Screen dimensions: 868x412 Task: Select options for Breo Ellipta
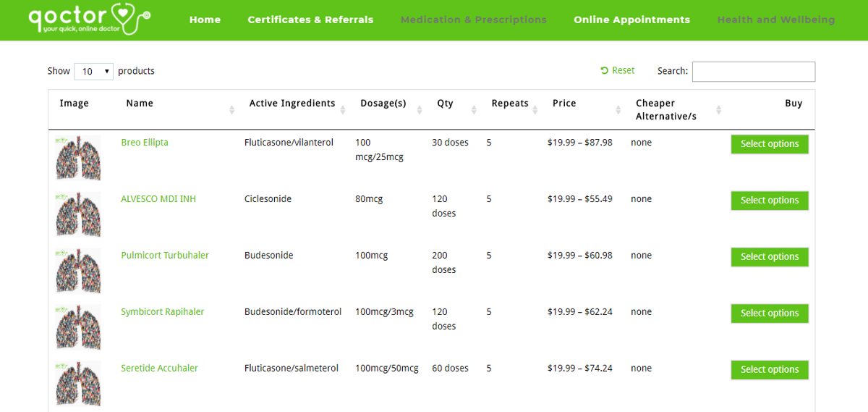click(x=770, y=144)
